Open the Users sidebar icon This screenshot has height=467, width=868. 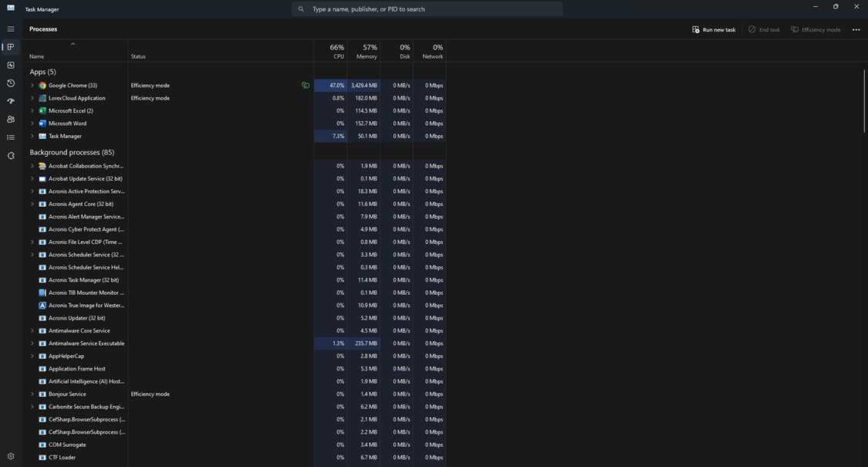pyautogui.click(x=11, y=119)
